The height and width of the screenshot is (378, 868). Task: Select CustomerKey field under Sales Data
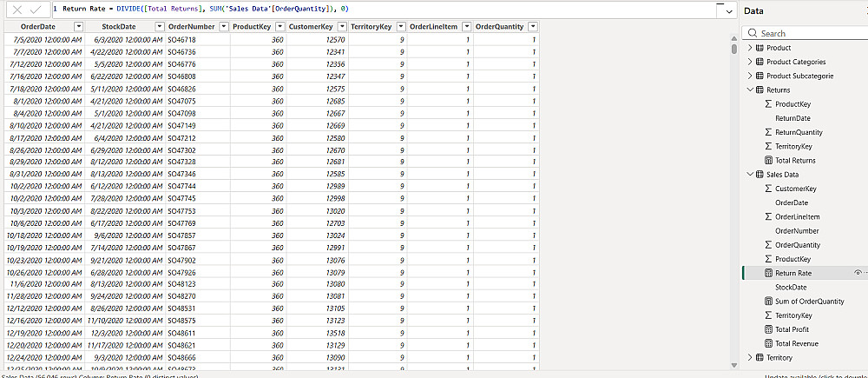[x=795, y=189]
